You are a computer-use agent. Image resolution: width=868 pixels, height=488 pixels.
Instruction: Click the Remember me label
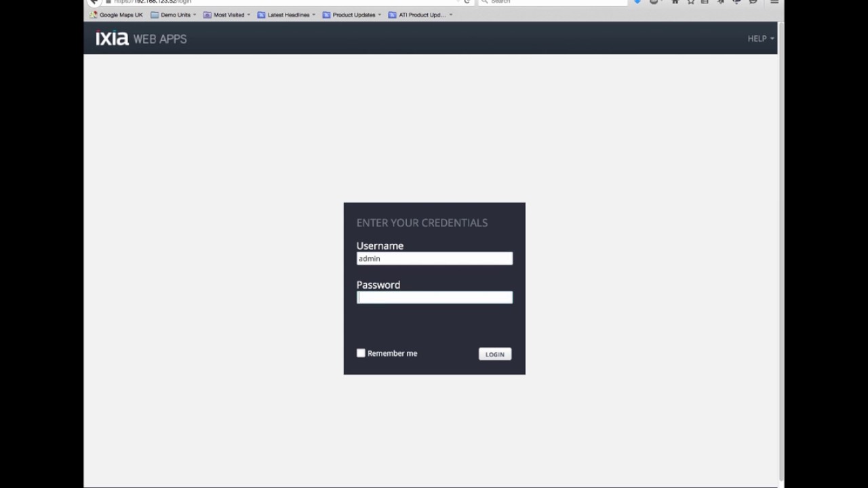(392, 353)
